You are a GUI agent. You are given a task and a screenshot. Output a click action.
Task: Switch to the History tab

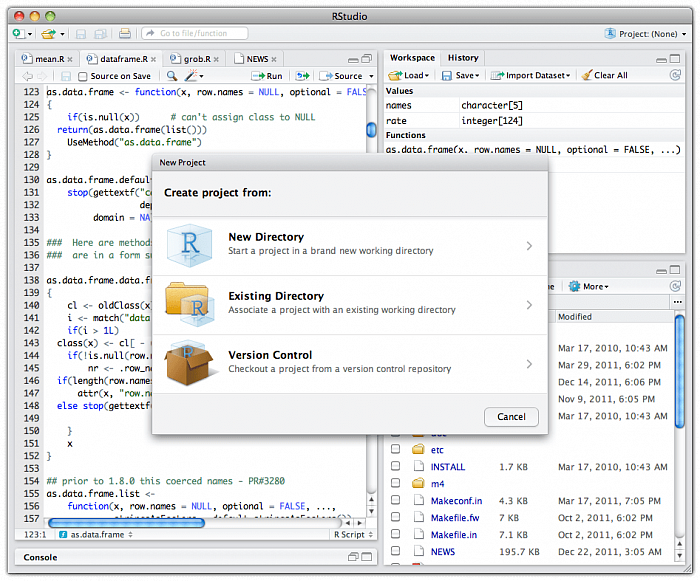coord(463,58)
